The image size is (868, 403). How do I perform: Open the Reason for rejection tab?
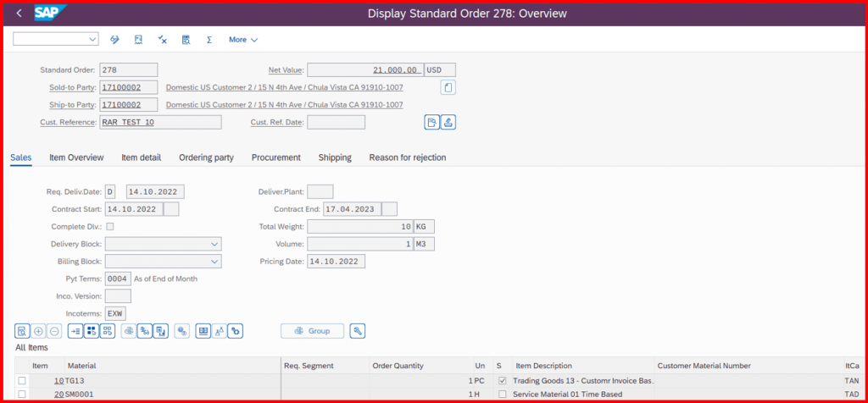pos(408,157)
